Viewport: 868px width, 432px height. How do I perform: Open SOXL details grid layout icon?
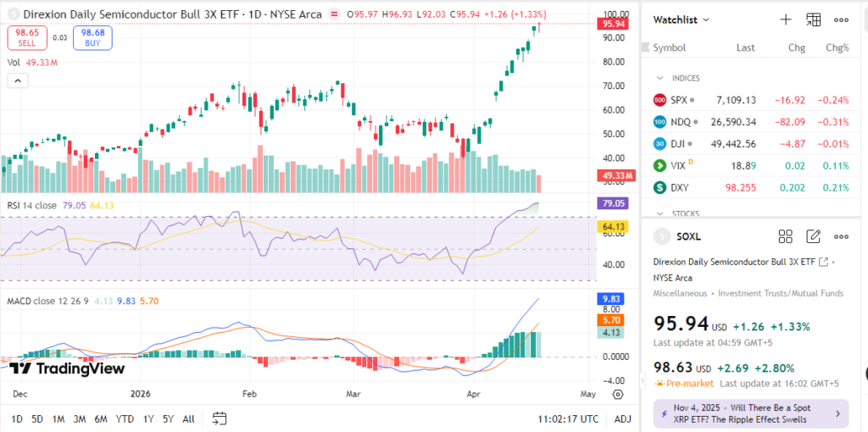(x=785, y=236)
